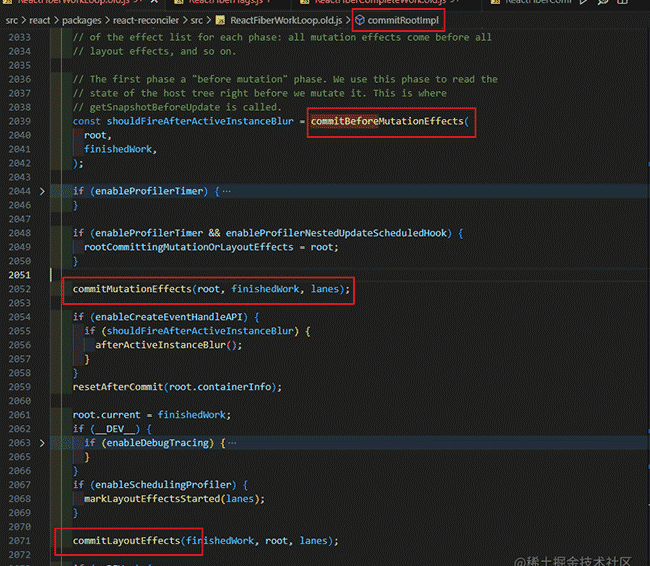Open commitRootImpl symbol in breadcrumb
This screenshot has height=566, width=650.
tap(403, 20)
